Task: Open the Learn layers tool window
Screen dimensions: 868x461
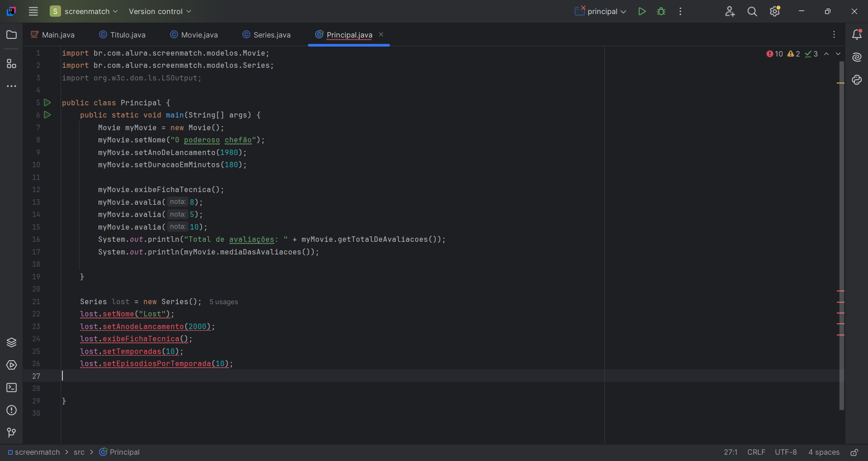Action: pyautogui.click(x=12, y=343)
